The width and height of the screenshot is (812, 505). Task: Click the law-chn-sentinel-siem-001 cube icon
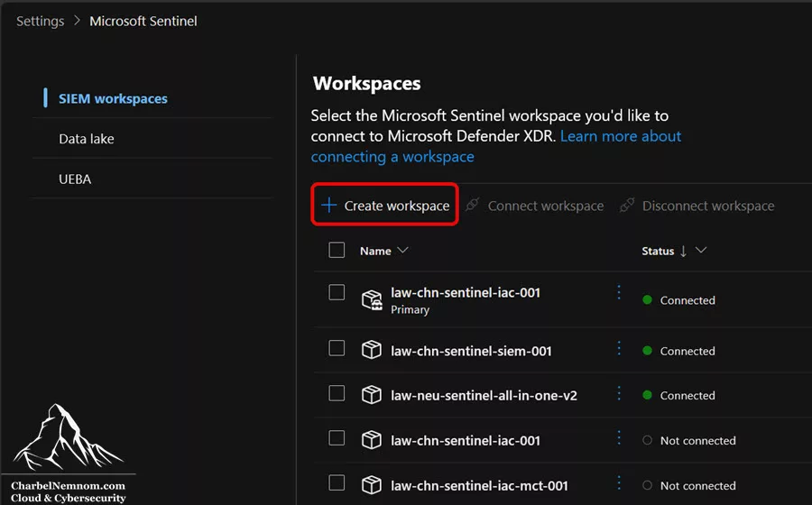click(372, 350)
